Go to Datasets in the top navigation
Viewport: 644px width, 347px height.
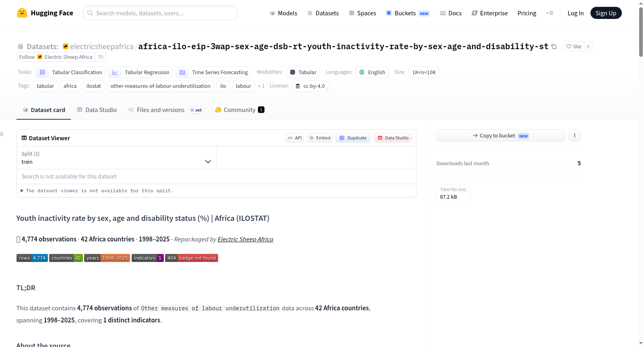pos(323,13)
